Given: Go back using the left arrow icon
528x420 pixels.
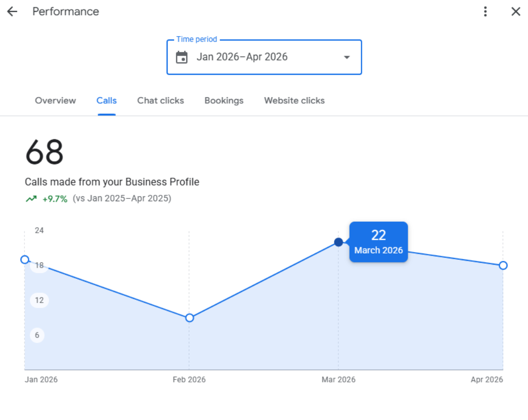Looking at the screenshot, I should 12,11.
